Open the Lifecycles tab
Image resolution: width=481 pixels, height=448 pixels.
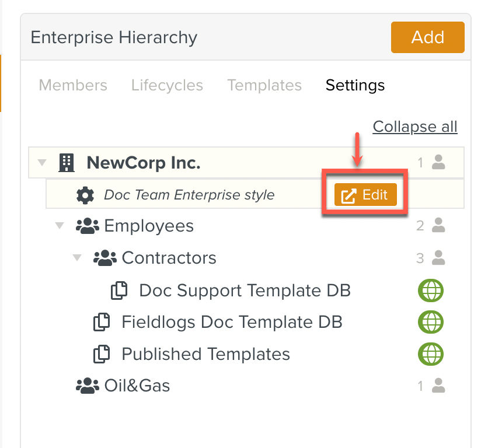point(167,85)
